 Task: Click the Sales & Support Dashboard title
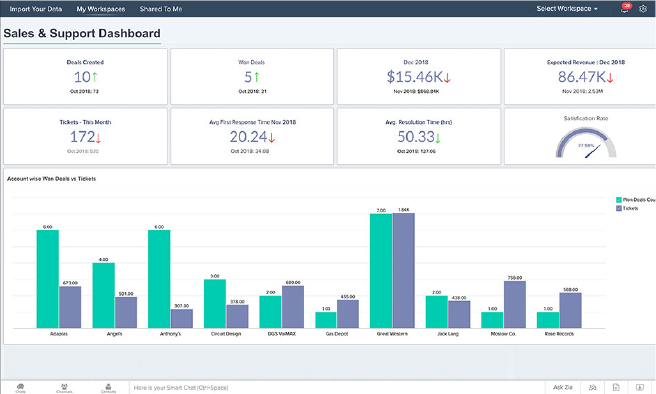click(82, 33)
